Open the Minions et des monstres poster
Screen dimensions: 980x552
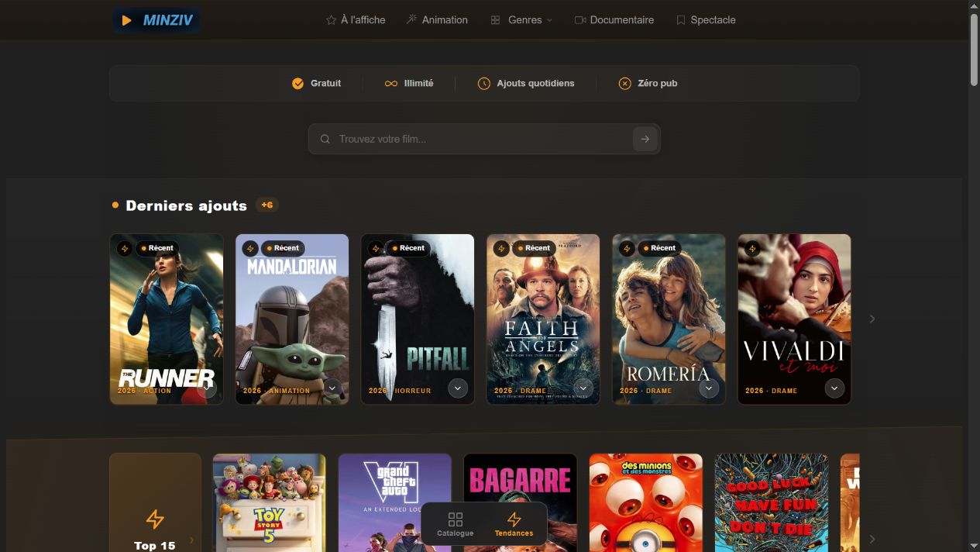pos(646,502)
